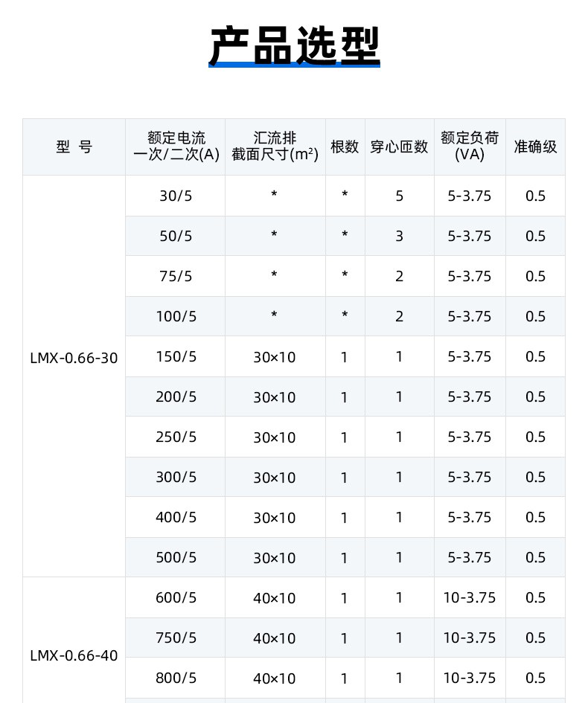588x703 pixels.
Task: Click the 30/5 rated current cell
Action: tap(176, 196)
